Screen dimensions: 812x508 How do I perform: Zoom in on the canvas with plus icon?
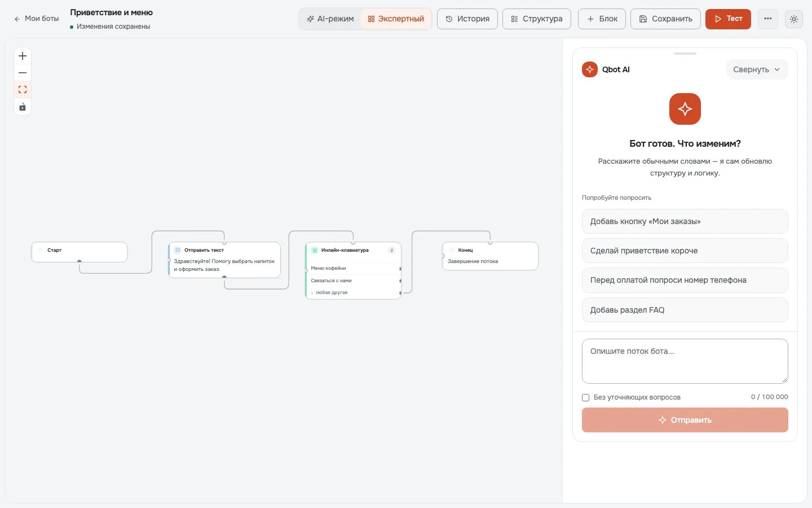click(23, 56)
